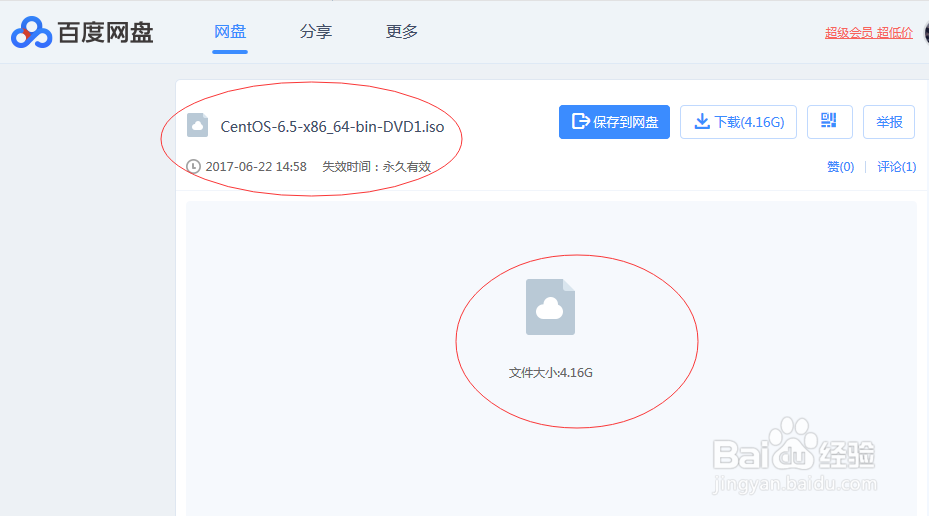The height and width of the screenshot is (516, 929).
Task: Select the 文件大小:4.16G text
Action: click(550, 373)
